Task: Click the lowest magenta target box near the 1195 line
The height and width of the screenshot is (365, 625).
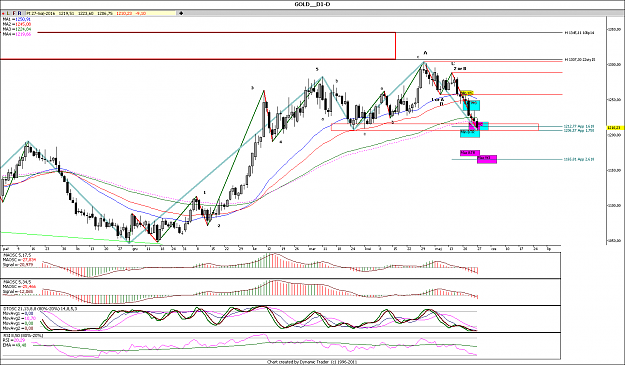Action: 487,159
